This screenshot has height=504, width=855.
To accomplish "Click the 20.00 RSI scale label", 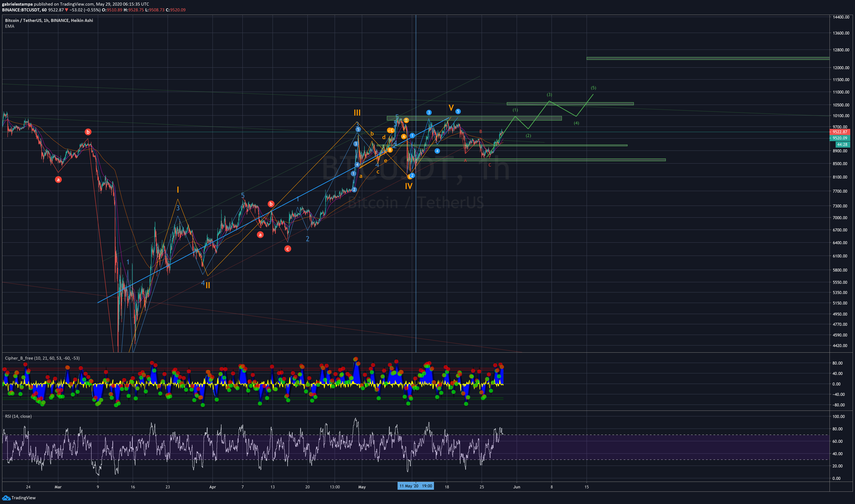I will point(837,466).
